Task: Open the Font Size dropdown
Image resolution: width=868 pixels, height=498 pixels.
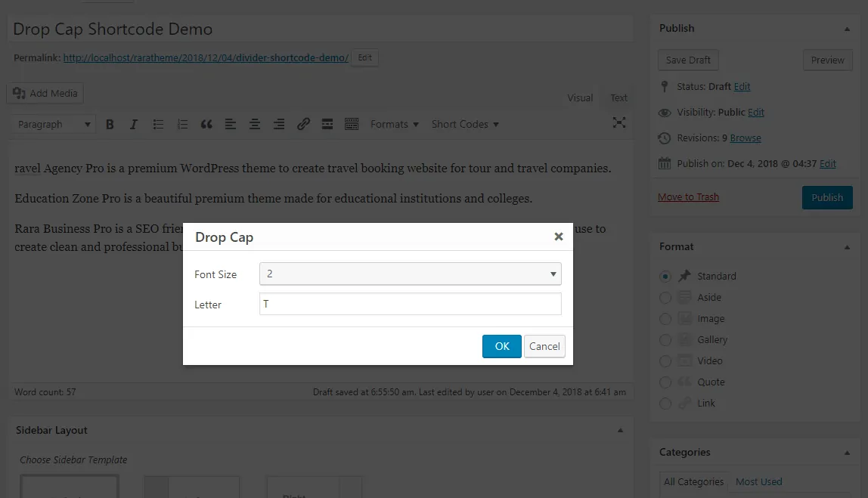Action: pyautogui.click(x=410, y=274)
